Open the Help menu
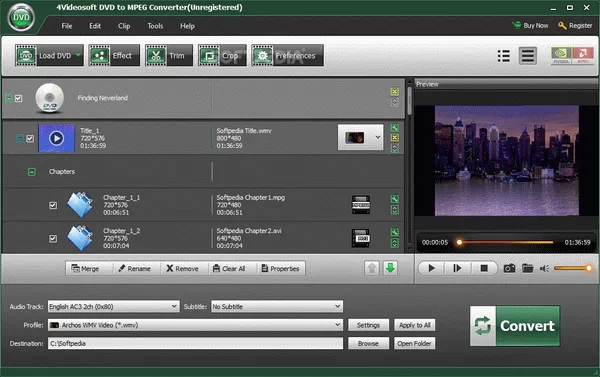Image resolution: width=600 pixels, height=377 pixels. pos(188,26)
